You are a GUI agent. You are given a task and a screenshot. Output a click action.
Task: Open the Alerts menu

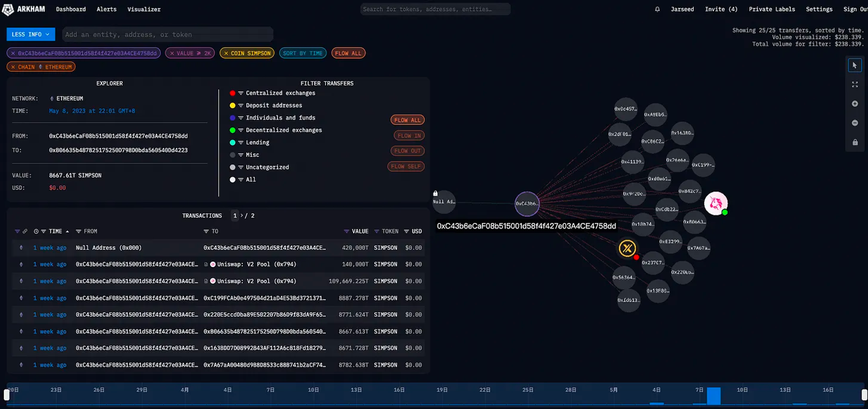(x=106, y=10)
